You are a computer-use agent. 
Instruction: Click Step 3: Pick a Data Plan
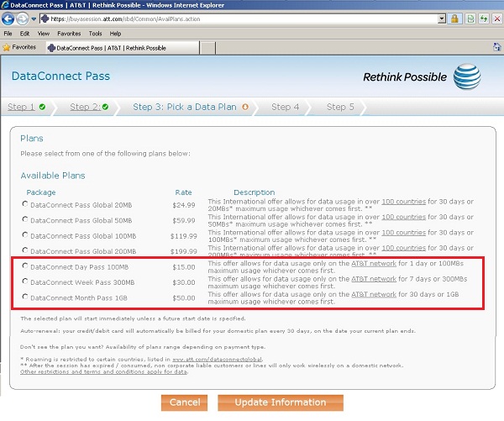point(185,107)
